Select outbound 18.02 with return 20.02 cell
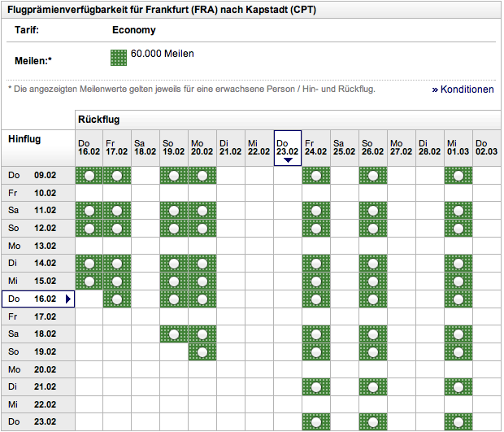The width and height of the screenshot is (504, 432). 202,334
